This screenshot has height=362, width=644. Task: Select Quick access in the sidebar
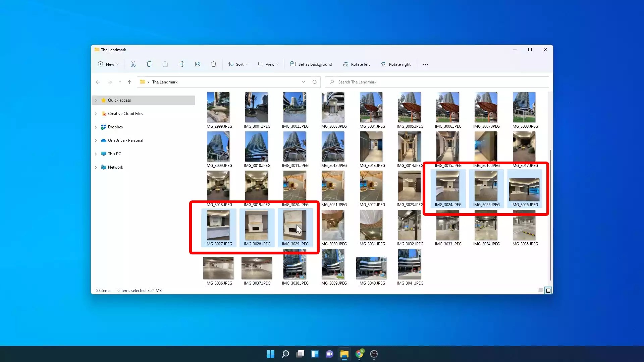pos(119,100)
